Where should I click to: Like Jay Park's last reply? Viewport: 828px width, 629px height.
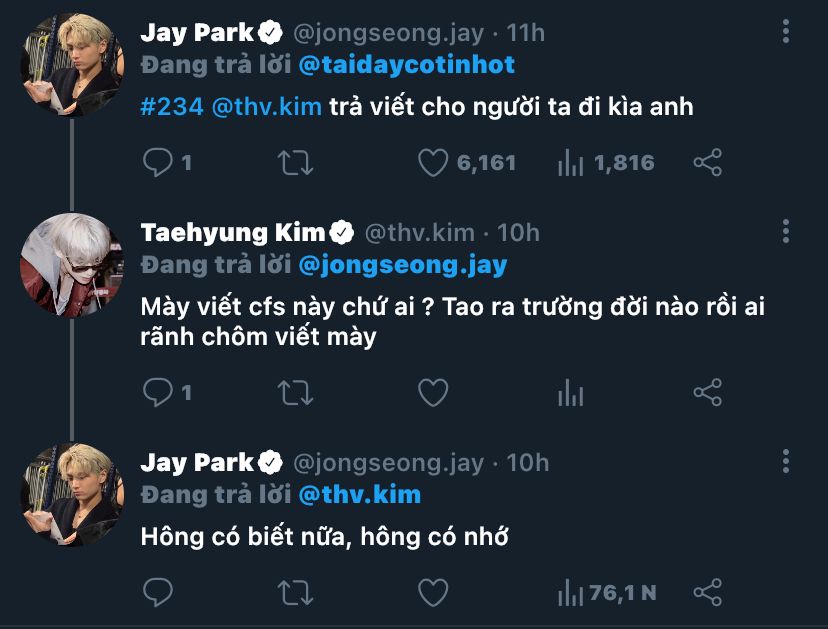pos(432,593)
